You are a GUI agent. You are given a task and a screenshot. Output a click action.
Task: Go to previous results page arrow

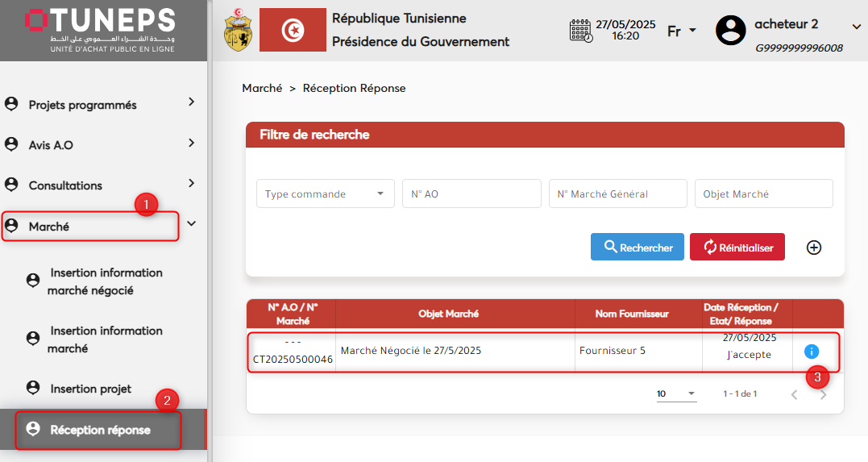(x=794, y=394)
